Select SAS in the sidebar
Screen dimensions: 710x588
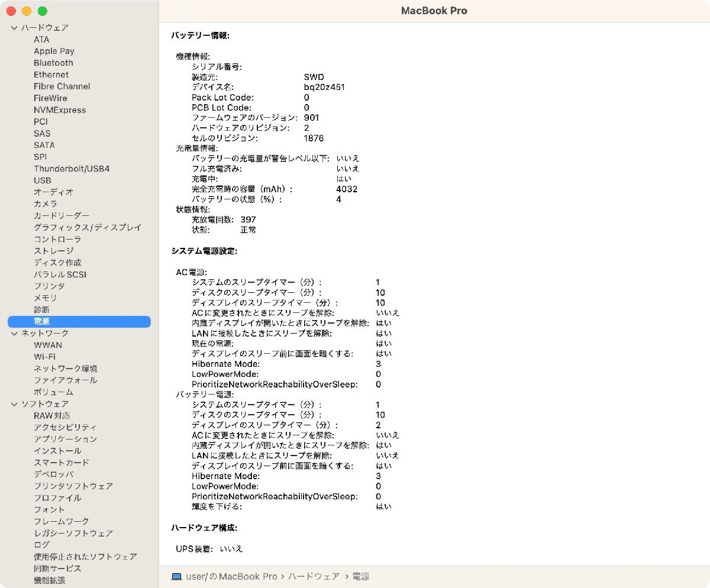(42, 134)
